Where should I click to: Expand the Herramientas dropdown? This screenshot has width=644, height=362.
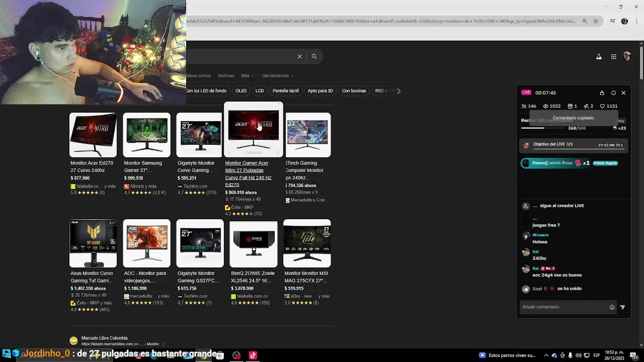click(x=278, y=75)
